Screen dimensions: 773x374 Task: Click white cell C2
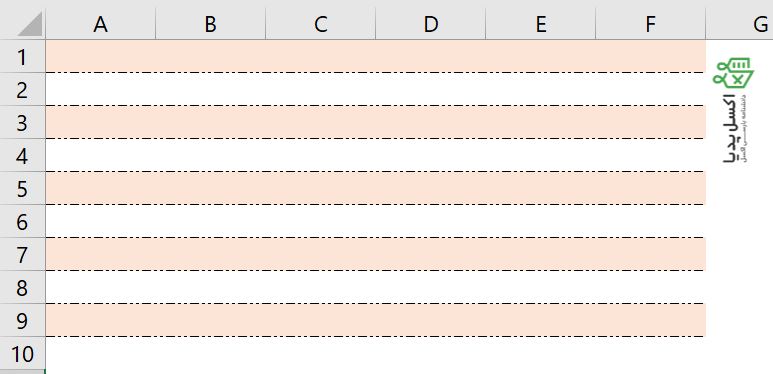point(320,89)
